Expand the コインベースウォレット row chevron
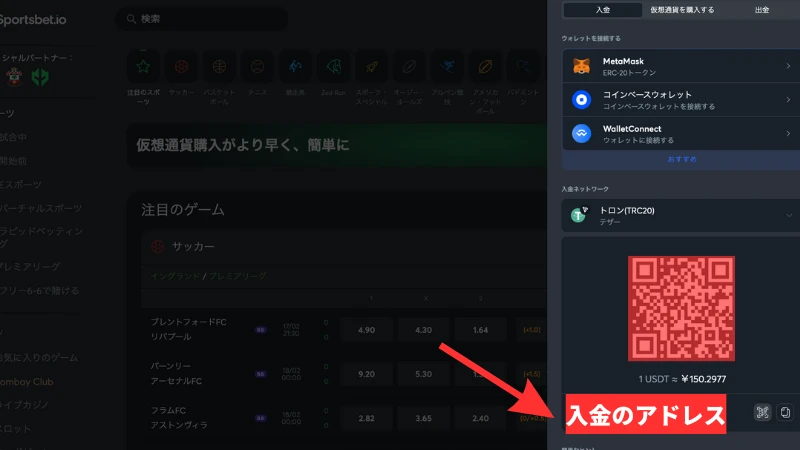This screenshot has width=800, height=450. click(x=788, y=99)
